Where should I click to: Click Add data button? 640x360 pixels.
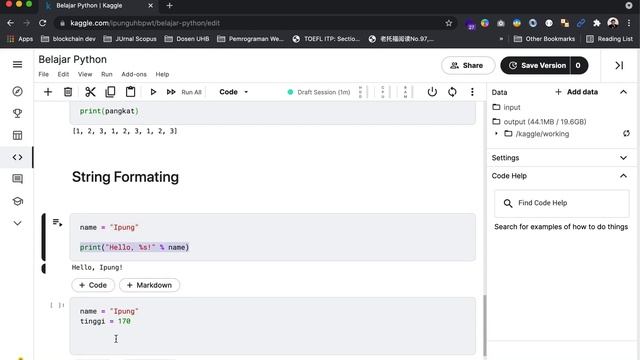[x=576, y=92]
